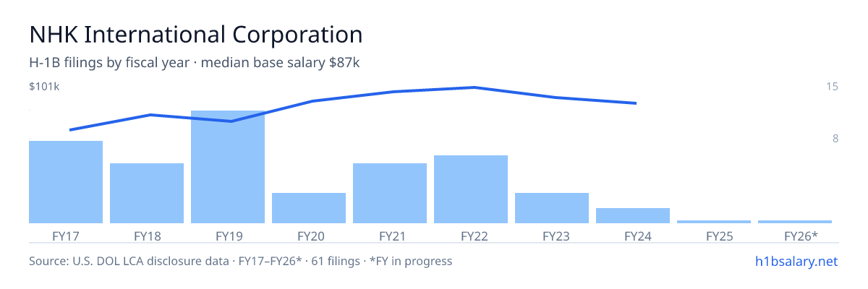Click the FY17 filings bar
This screenshot has height=289, width=868.
(x=66, y=182)
